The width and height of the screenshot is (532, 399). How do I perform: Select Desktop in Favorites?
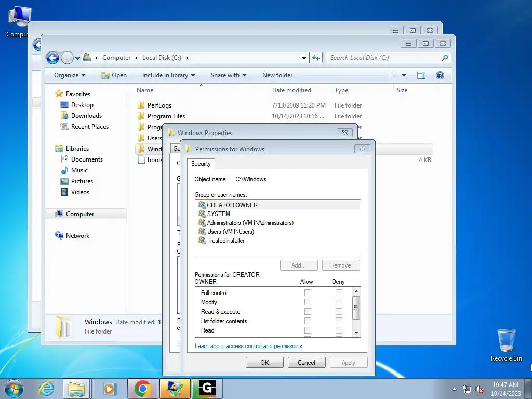coord(82,105)
